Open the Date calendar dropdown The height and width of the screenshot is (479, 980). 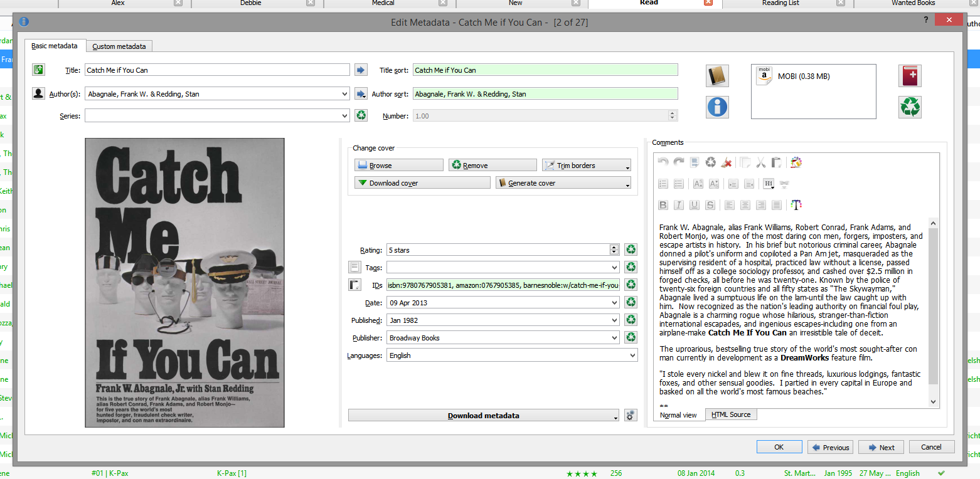click(614, 302)
